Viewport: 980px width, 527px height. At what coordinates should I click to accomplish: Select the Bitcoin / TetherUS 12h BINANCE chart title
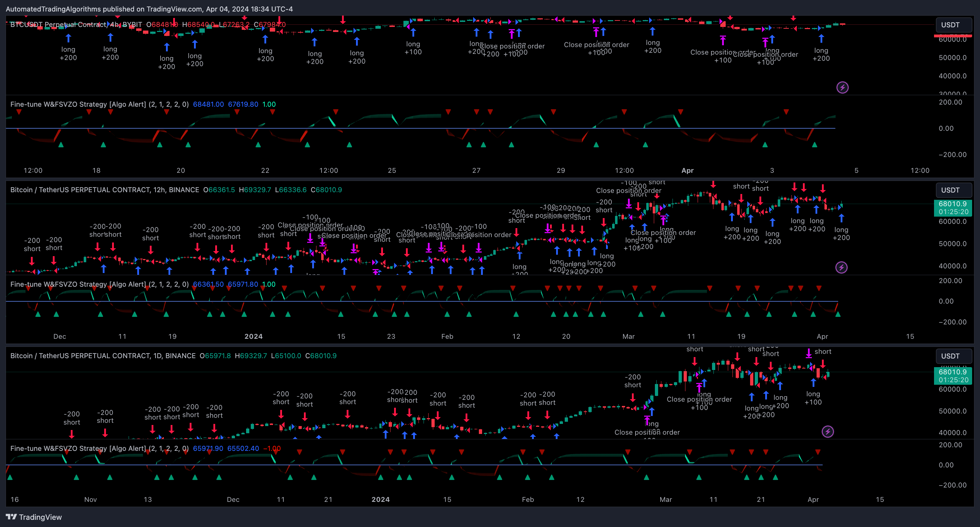105,190
